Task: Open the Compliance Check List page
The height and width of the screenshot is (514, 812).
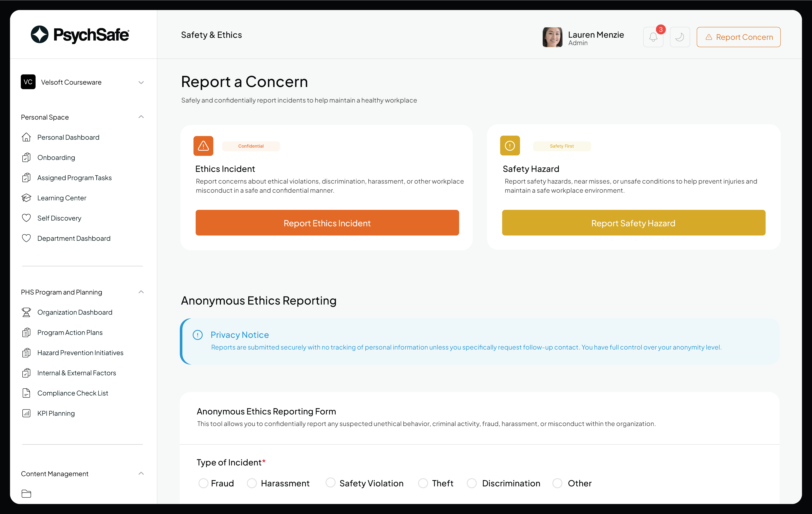Action: [73, 393]
